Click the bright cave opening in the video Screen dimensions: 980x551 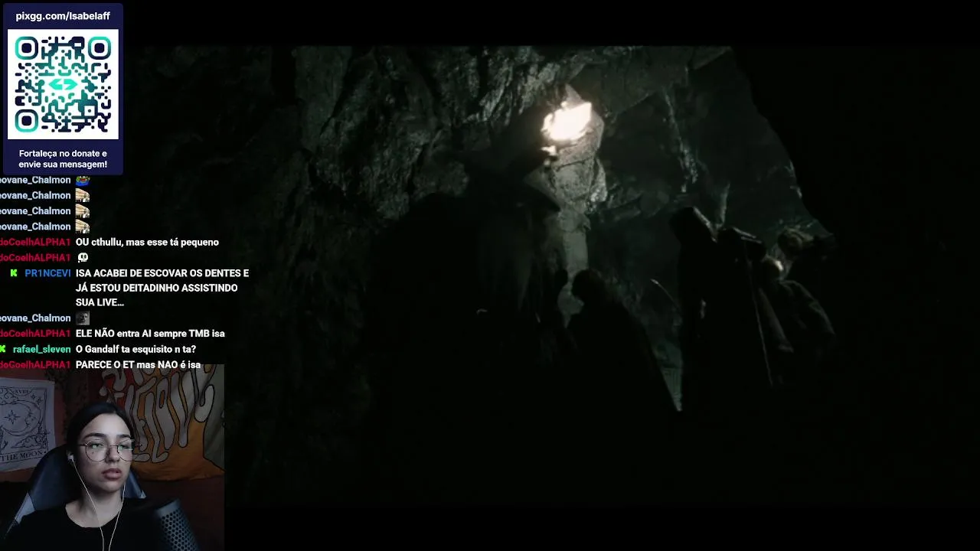pos(567,124)
